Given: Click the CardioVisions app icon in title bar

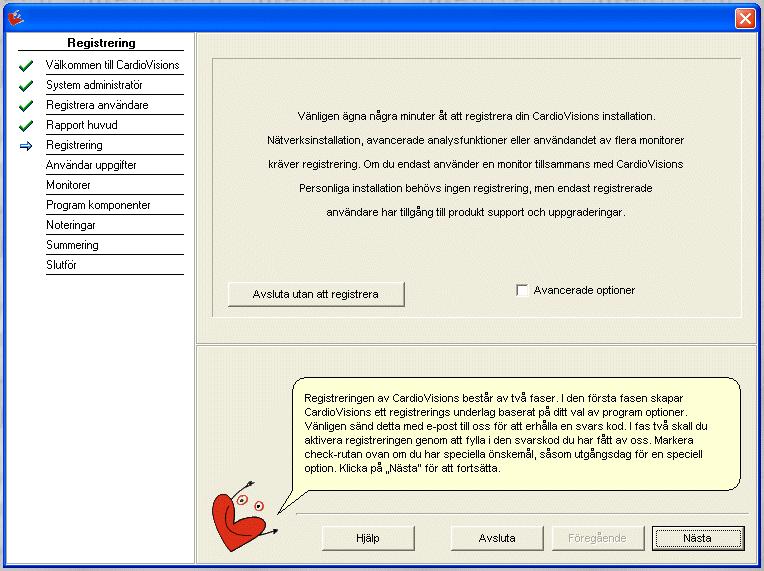Looking at the screenshot, I should [x=16, y=18].
